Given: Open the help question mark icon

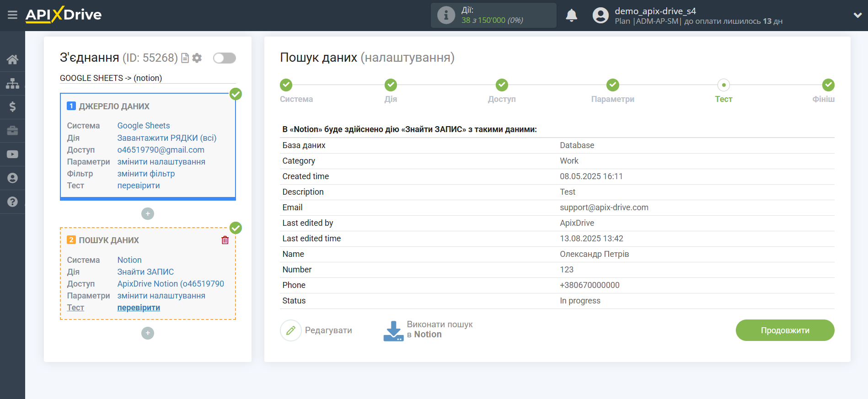Looking at the screenshot, I should click(x=12, y=202).
